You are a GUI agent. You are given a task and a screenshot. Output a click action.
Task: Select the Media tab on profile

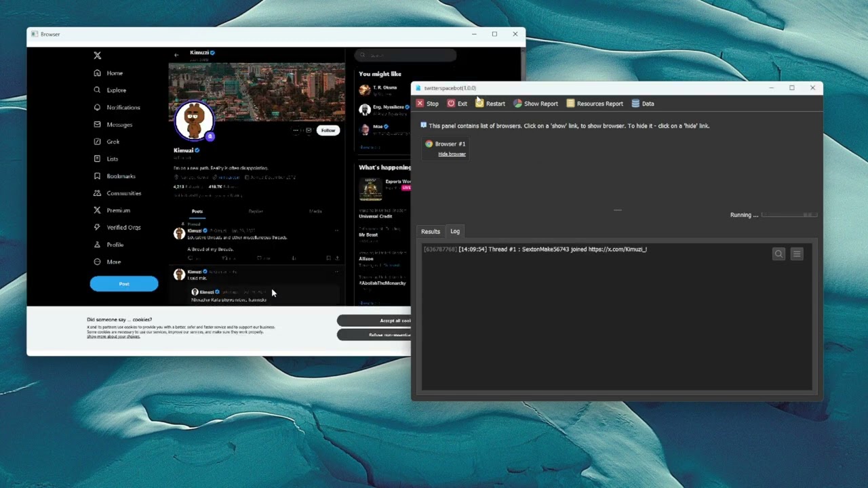point(315,211)
